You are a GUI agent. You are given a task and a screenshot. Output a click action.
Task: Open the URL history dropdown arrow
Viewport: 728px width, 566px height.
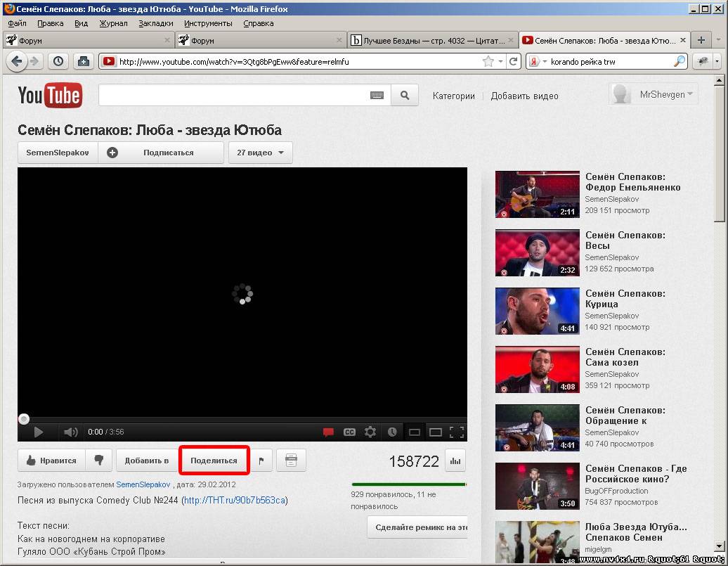coord(500,61)
